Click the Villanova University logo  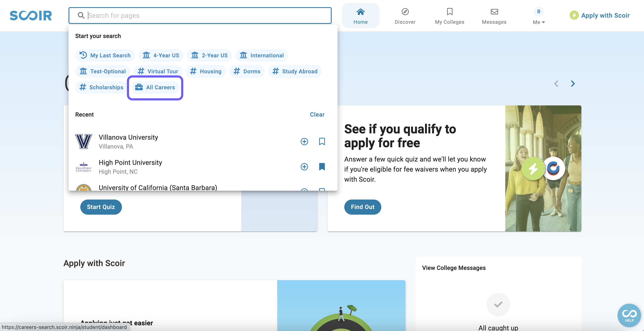(83, 142)
